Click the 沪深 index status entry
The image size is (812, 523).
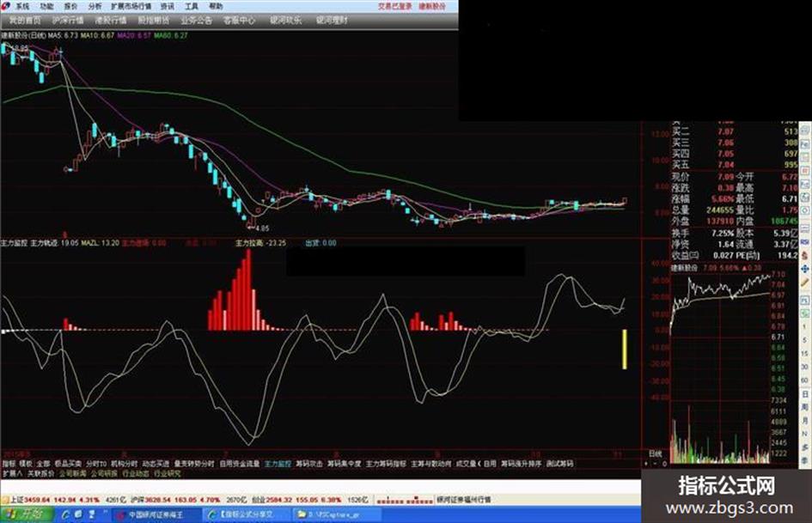(189, 500)
